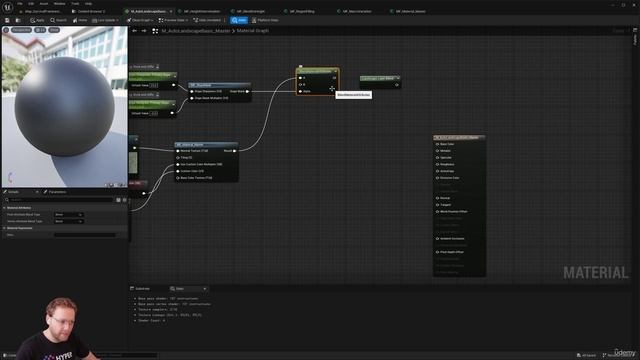Image resolution: width=640 pixels, height=360 pixels.
Task: Open the viewport options hamburger menu
Action: pos(6,30)
